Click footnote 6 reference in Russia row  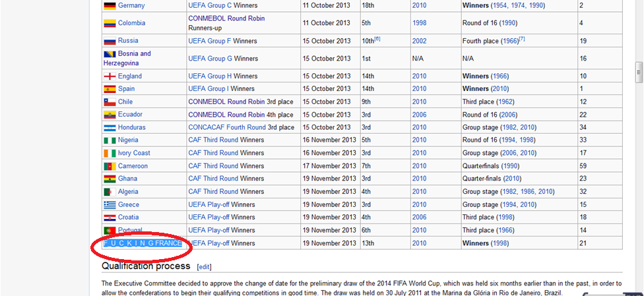(377, 39)
